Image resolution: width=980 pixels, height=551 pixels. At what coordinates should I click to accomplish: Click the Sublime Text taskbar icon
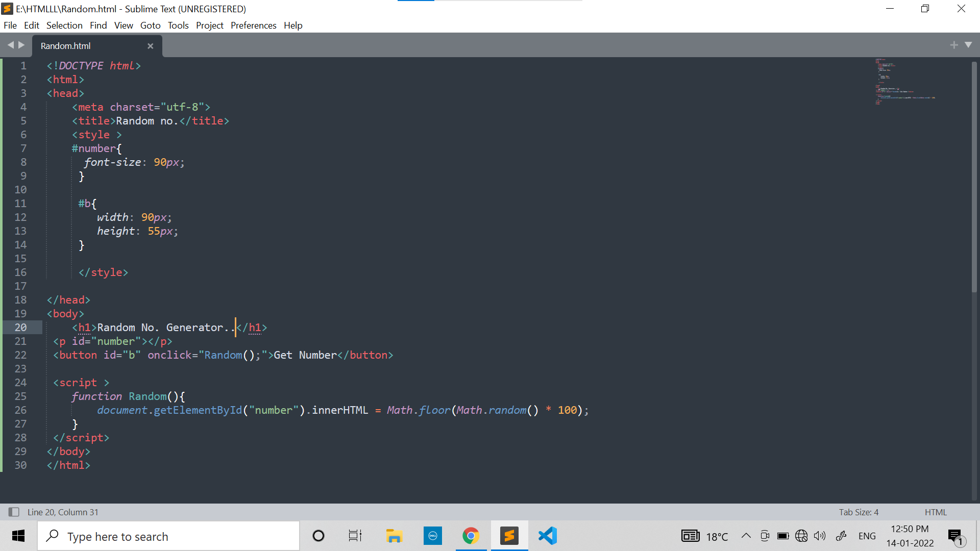[509, 536]
